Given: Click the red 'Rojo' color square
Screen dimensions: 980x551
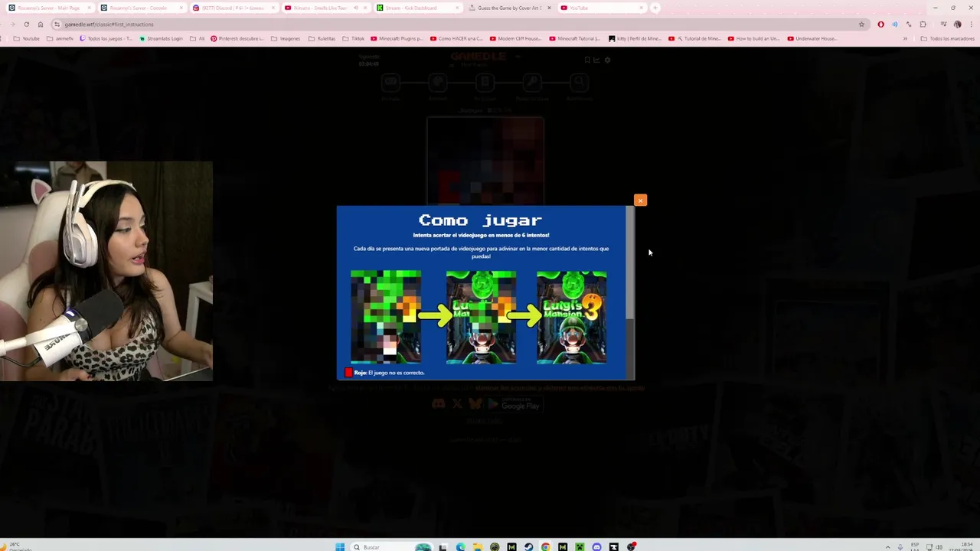Looking at the screenshot, I should (x=348, y=373).
